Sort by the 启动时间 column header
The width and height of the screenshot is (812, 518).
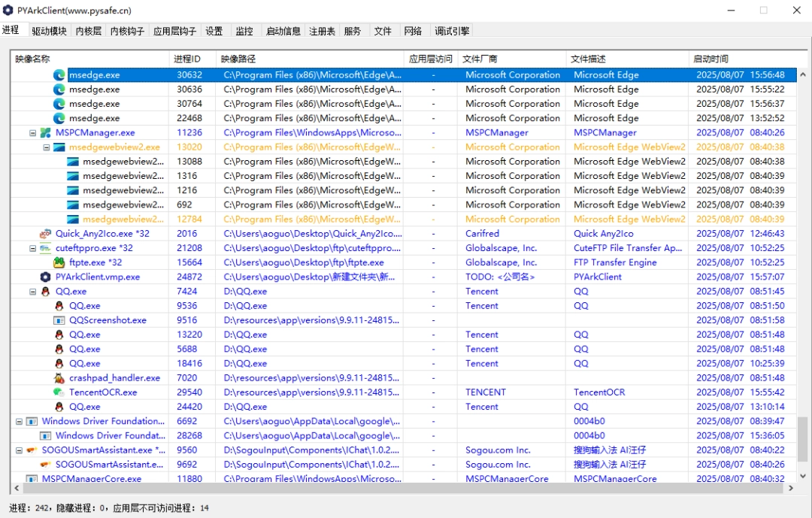710,59
